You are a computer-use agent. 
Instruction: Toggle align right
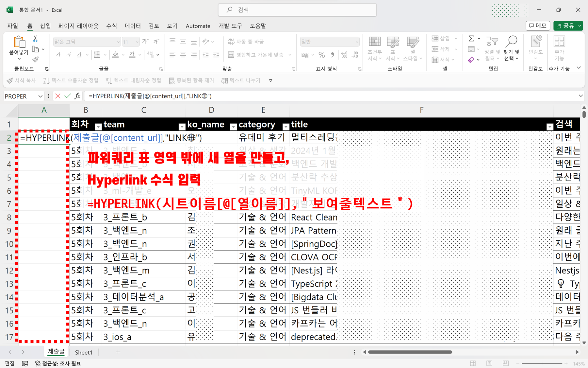click(x=194, y=55)
